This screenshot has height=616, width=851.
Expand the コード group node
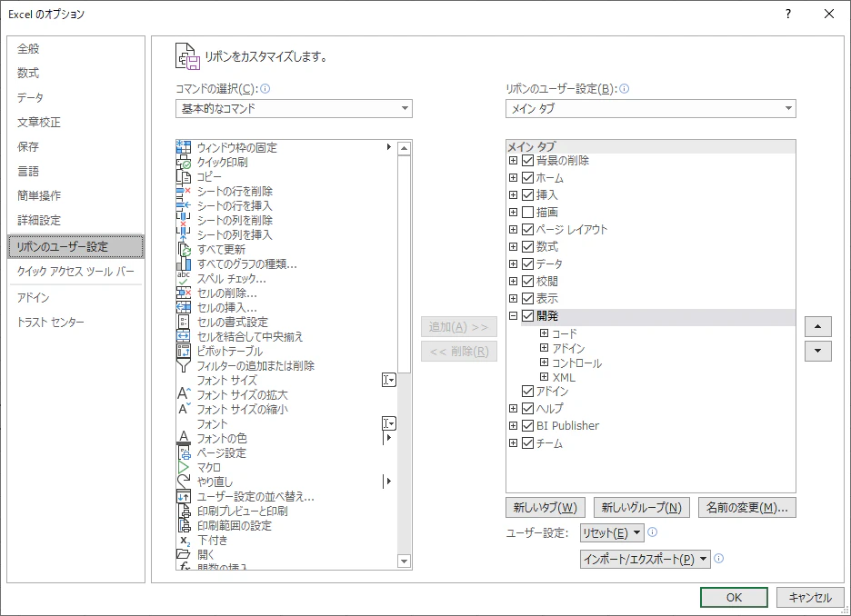tap(544, 333)
